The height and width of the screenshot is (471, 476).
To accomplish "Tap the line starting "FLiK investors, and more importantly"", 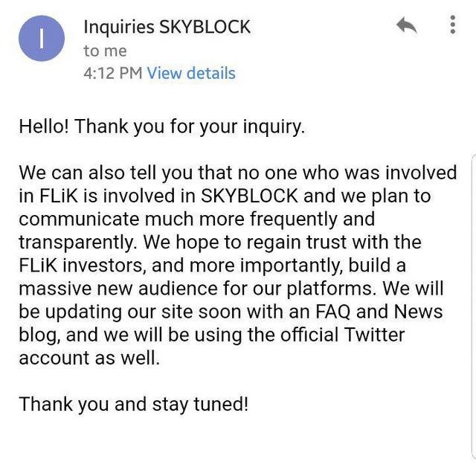I will (x=212, y=266).
